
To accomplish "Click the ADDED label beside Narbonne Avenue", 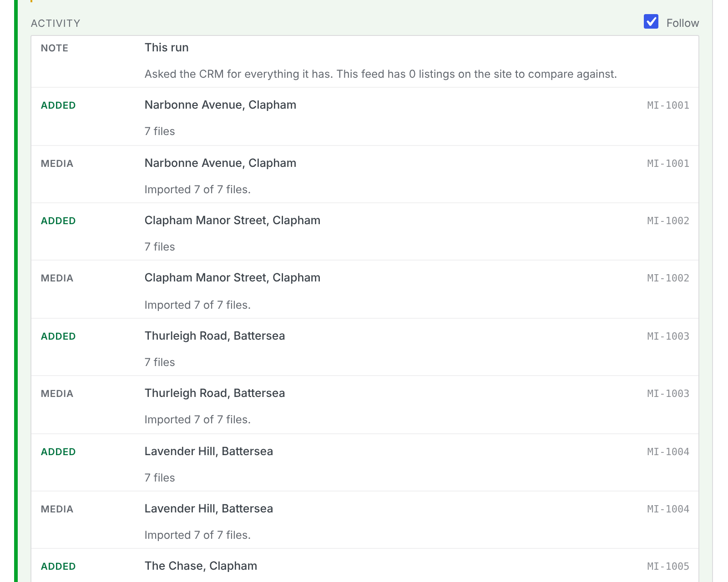I will (x=58, y=105).
